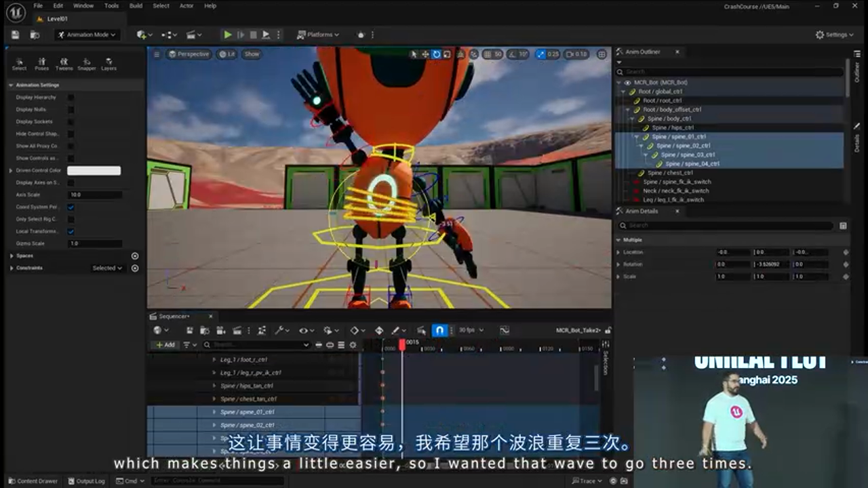Open the Layers tool in Animation panel
The image size is (868, 488).
[108, 64]
